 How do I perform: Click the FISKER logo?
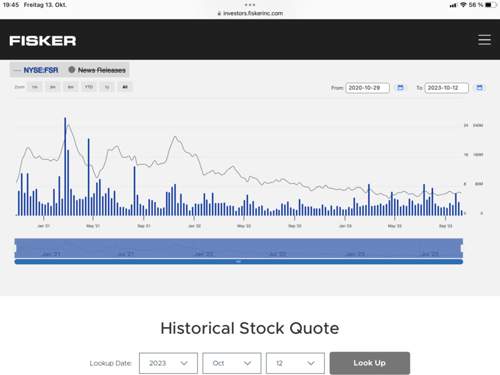[43, 41]
